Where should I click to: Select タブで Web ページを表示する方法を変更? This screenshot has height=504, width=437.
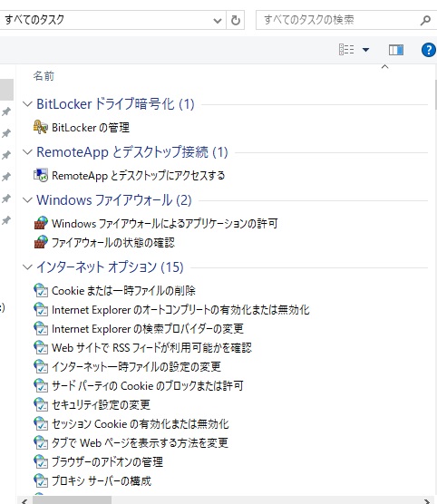(140, 442)
